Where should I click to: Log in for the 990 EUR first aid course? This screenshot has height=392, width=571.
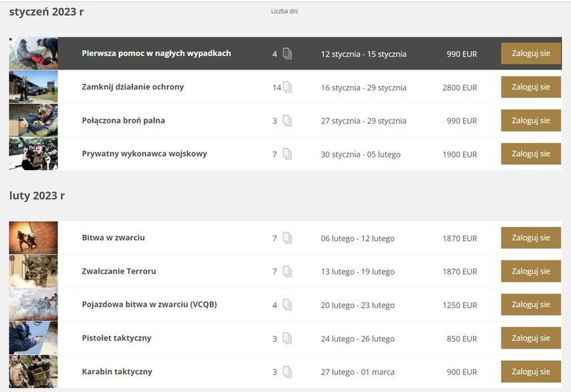531,53
